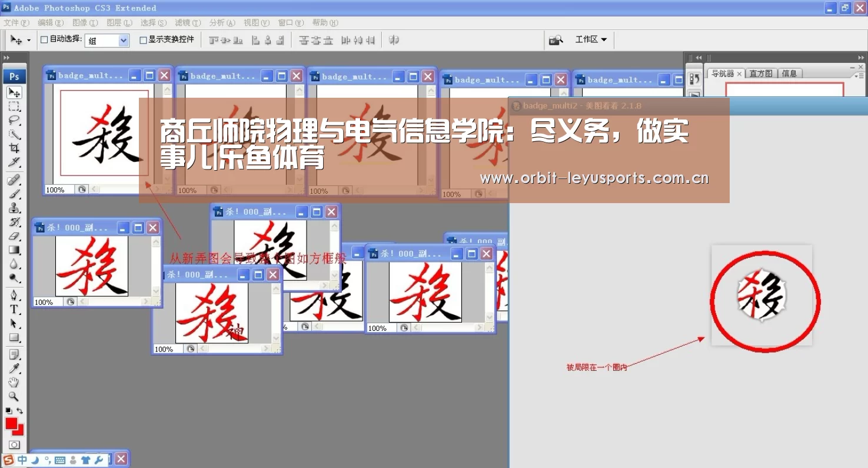Select the Gradient tool
This screenshot has height=468, width=868.
14,250
